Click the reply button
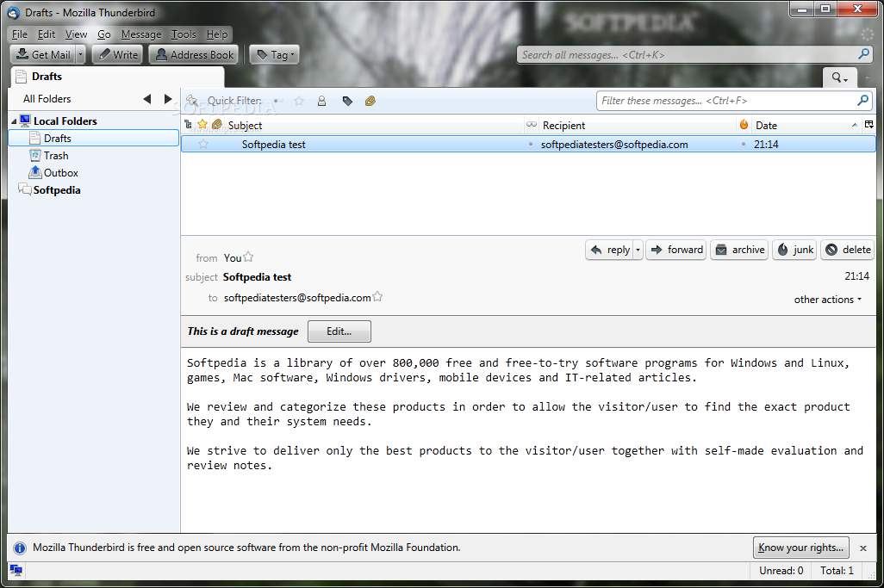884x588 pixels. (x=610, y=250)
